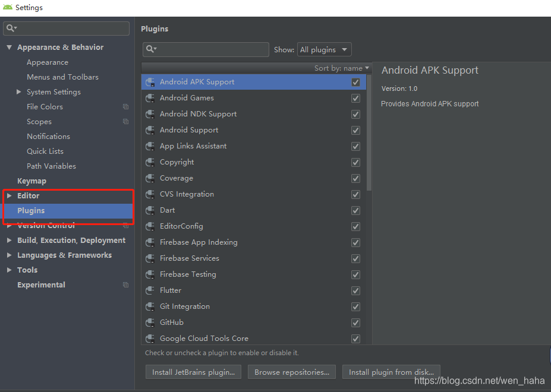Click the plugin list vertical scrollbar

(x=369, y=132)
